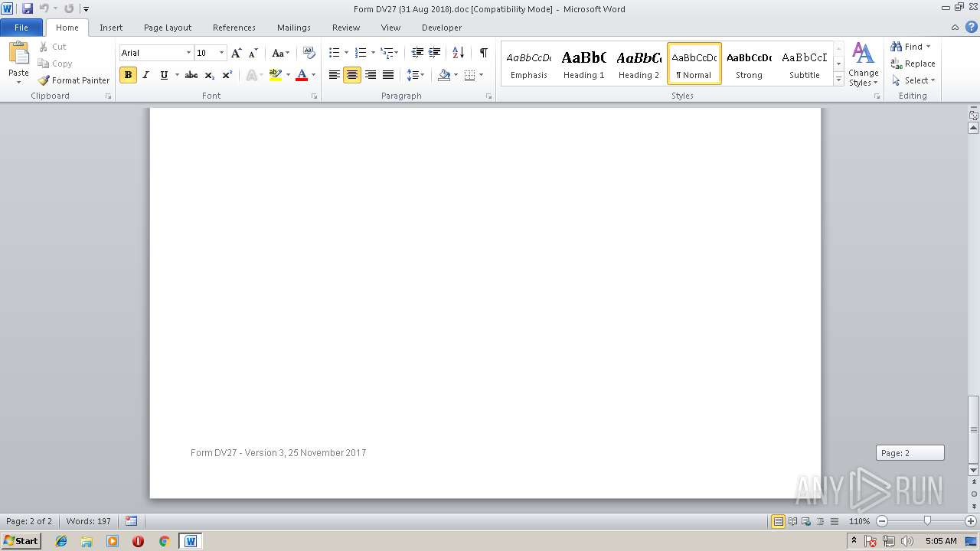Switch to Developer tab
Screen dimensions: 980x551
pos(442,28)
